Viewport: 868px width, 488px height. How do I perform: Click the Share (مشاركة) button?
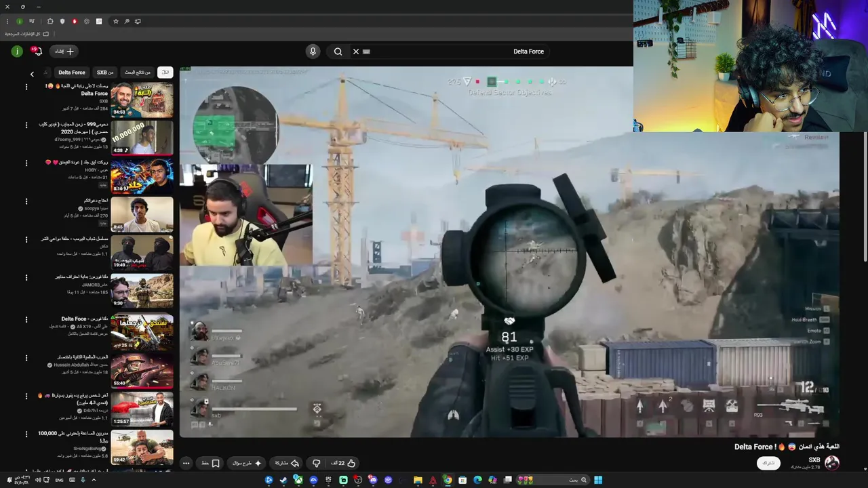click(288, 463)
